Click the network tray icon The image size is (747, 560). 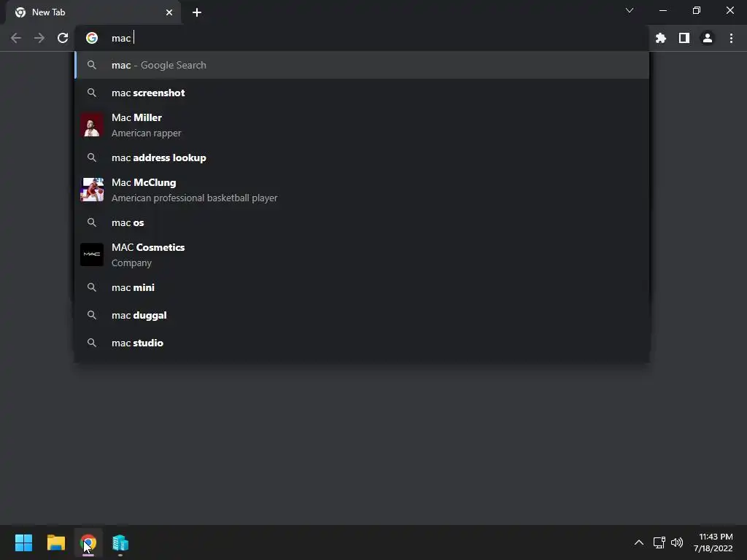click(659, 542)
